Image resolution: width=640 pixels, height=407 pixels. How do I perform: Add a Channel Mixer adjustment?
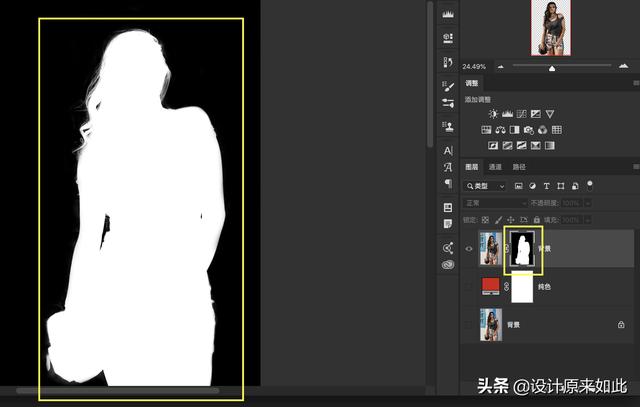pyautogui.click(x=542, y=130)
